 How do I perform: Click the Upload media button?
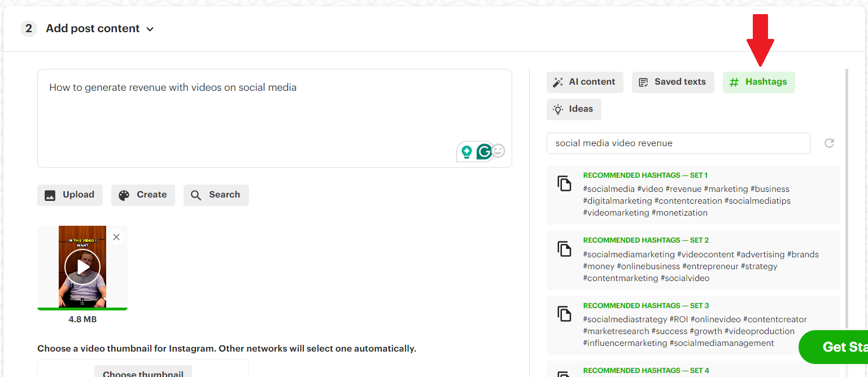70,195
